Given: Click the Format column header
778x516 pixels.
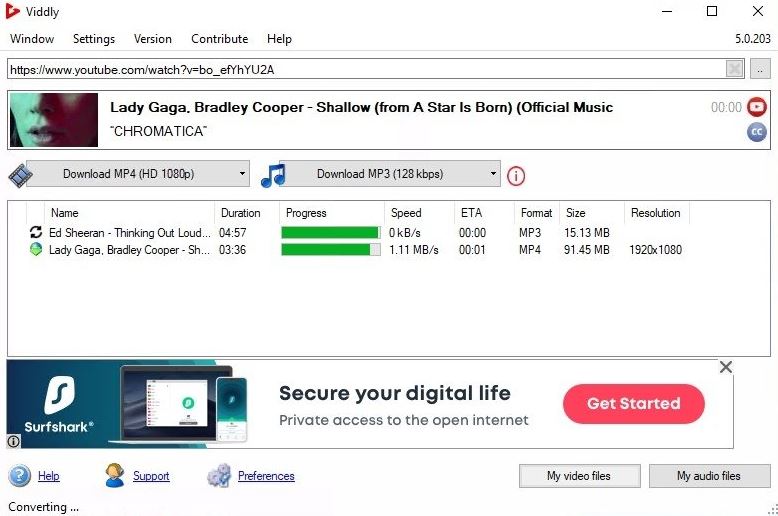Looking at the screenshot, I should 537,213.
